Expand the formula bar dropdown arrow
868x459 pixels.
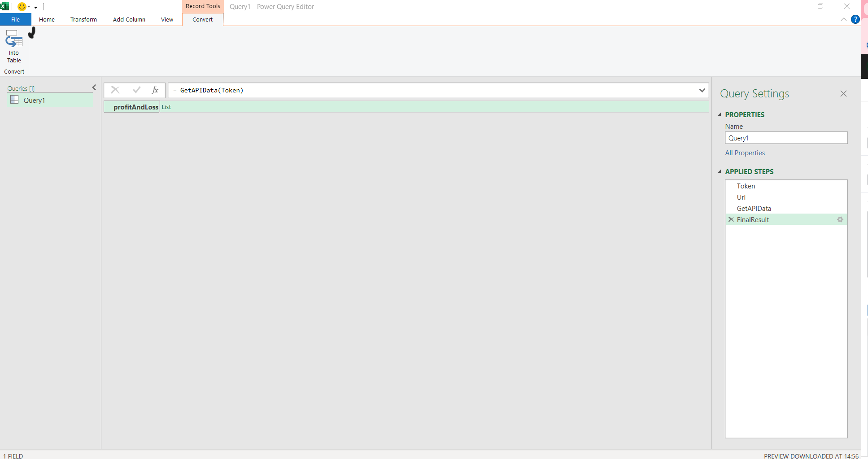(702, 90)
